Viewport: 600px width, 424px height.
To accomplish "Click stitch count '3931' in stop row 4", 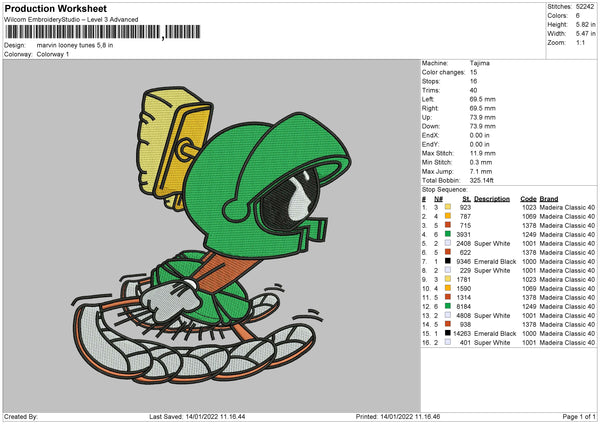I will (463, 234).
